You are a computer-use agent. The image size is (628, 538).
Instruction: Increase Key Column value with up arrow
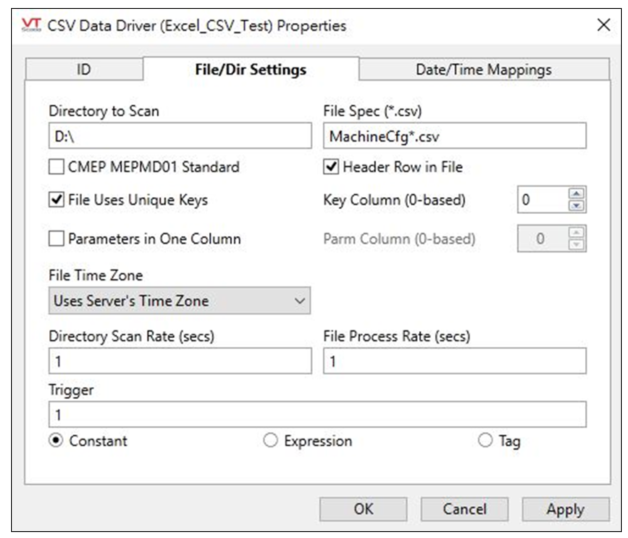click(x=576, y=194)
